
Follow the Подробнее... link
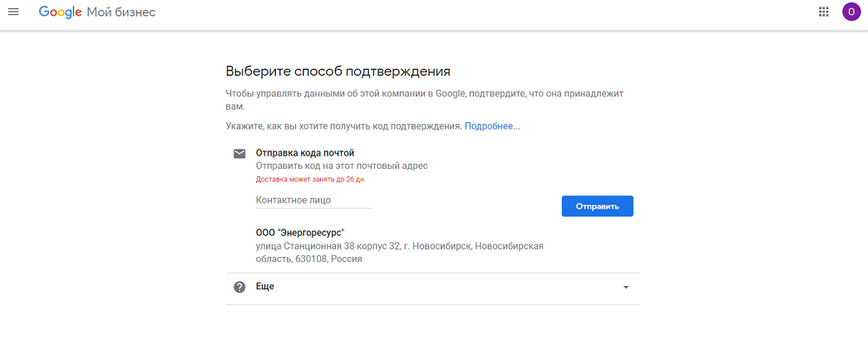coord(492,126)
